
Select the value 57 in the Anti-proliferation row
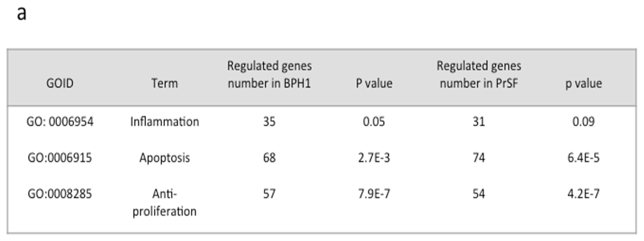click(x=269, y=194)
